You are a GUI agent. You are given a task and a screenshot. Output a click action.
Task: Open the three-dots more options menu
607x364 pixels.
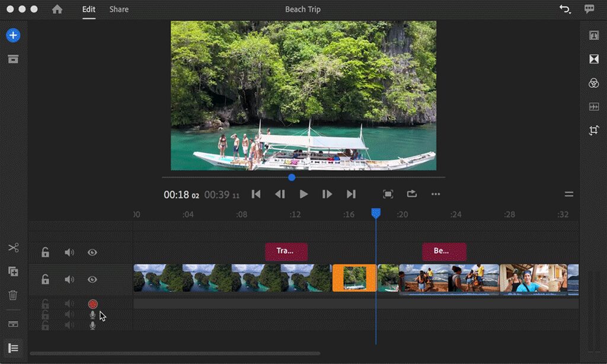click(x=436, y=194)
